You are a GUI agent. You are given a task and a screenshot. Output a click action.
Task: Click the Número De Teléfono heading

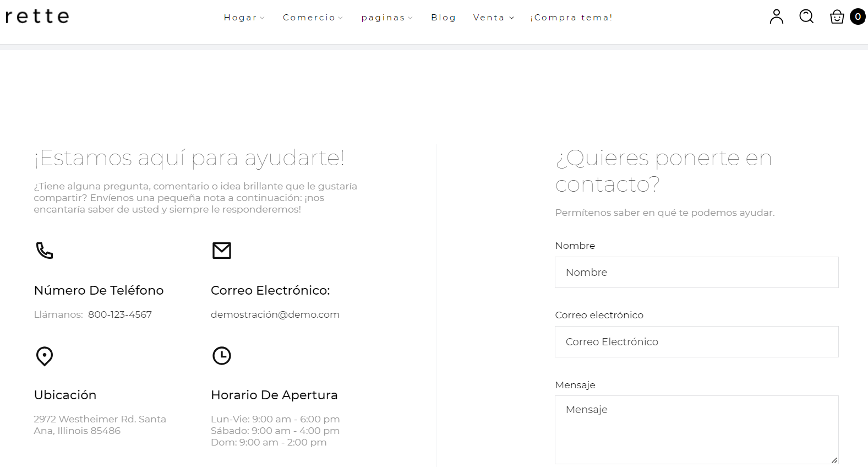coord(99,290)
